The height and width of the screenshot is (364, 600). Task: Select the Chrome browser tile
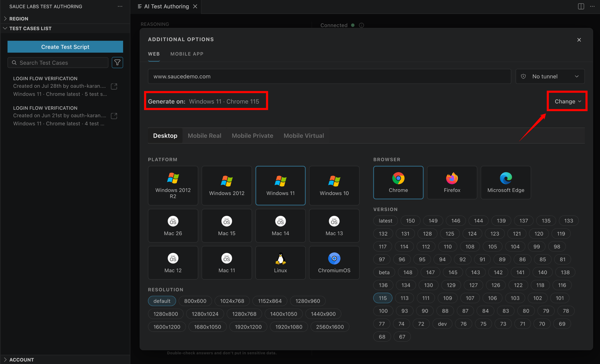coord(398,182)
